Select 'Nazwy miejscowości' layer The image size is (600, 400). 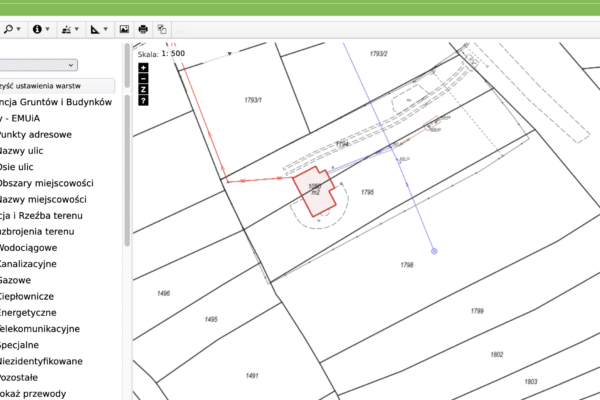point(43,199)
